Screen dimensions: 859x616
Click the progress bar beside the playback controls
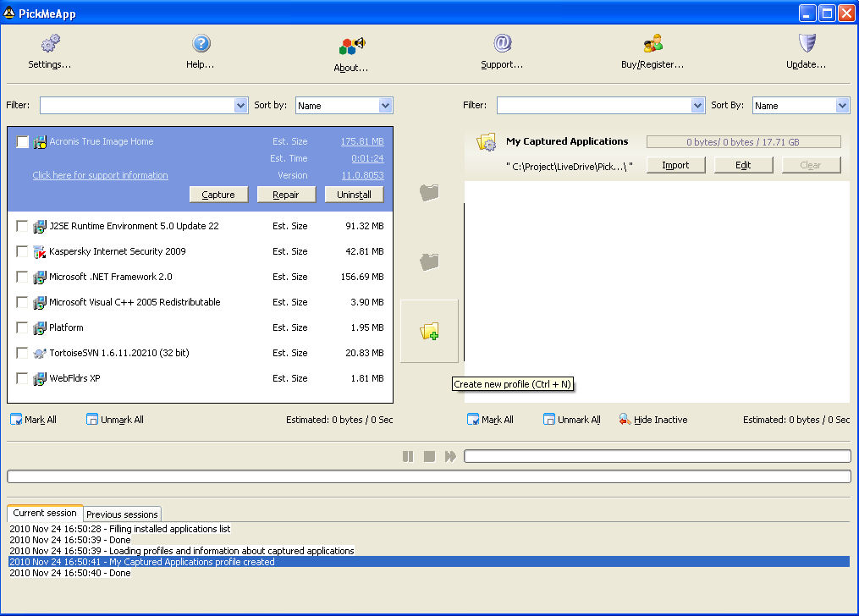(658, 456)
